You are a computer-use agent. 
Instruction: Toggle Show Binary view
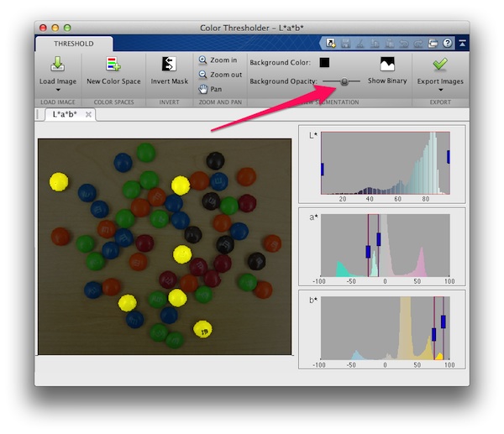387,65
